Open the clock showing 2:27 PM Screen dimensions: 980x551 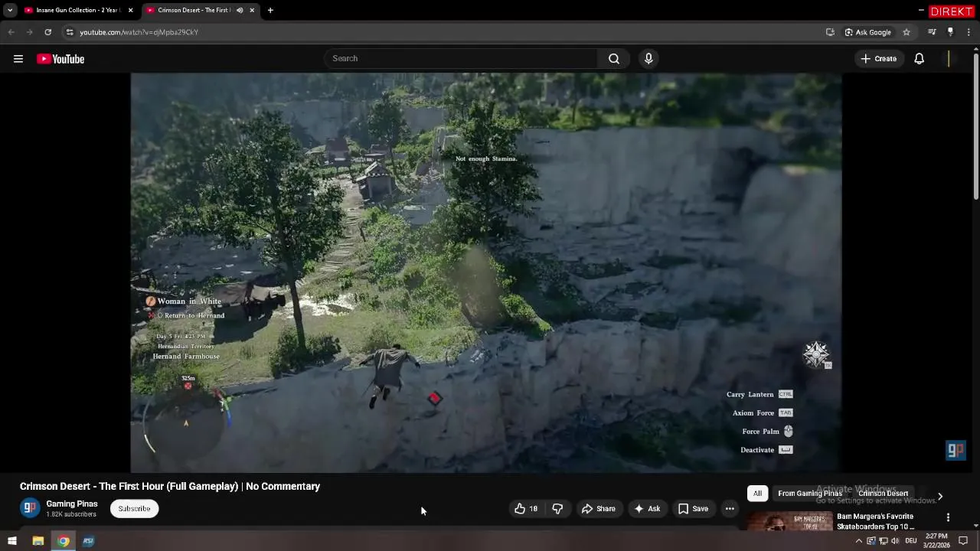coord(937,541)
